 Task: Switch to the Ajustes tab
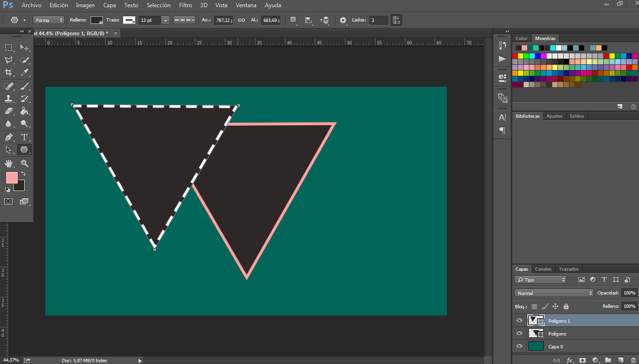coord(554,116)
